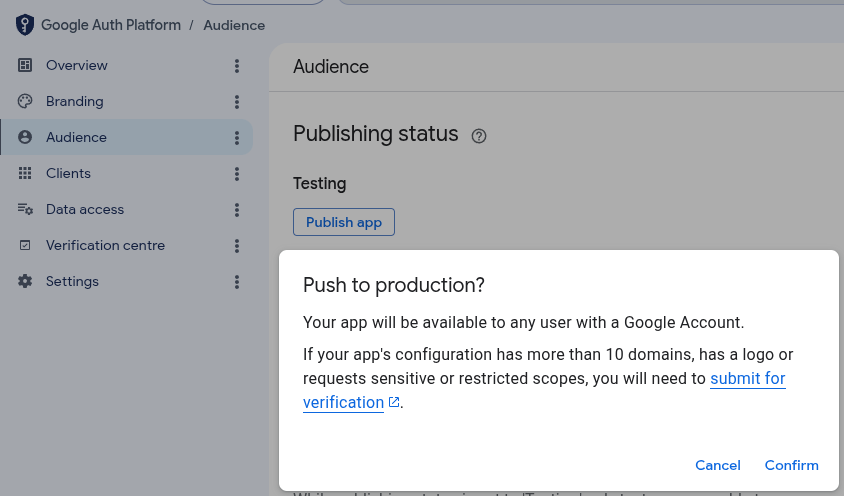844x496 pixels.
Task: Click Google Auth Platform breadcrumb text
Action: pos(111,25)
